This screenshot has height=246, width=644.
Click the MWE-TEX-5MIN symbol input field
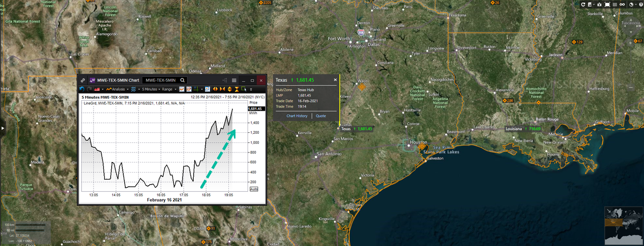[x=160, y=80]
